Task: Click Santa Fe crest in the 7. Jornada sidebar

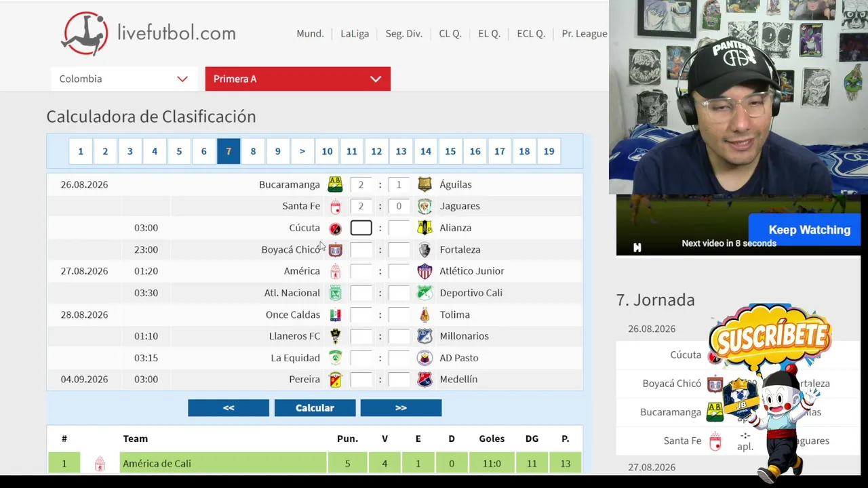Action: (715, 441)
